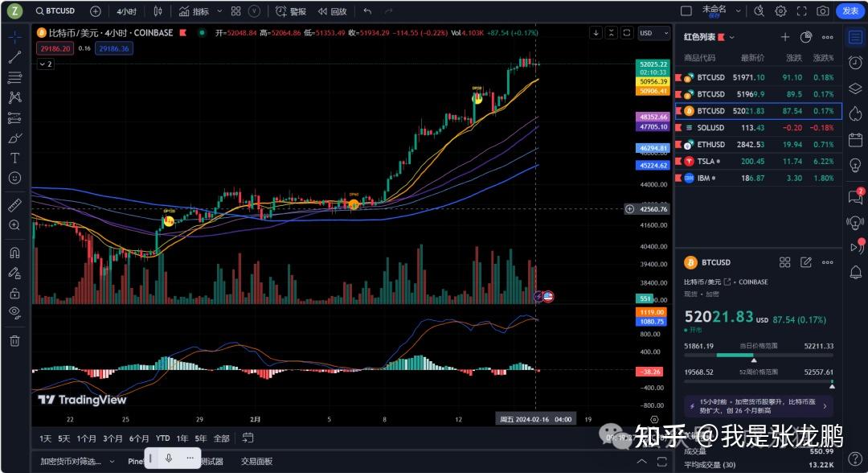Screen dimensions: 868x473
Task: Select the text annotation tool
Action: point(15,158)
